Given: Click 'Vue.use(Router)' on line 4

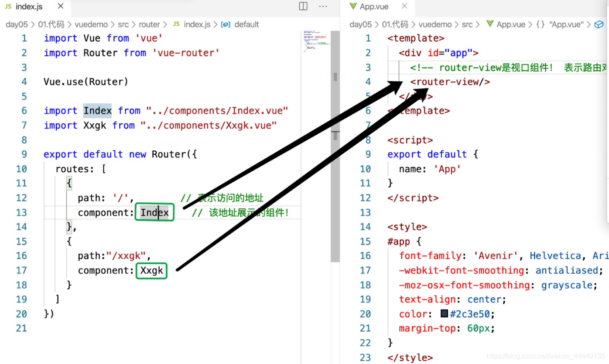Looking at the screenshot, I should [86, 82].
